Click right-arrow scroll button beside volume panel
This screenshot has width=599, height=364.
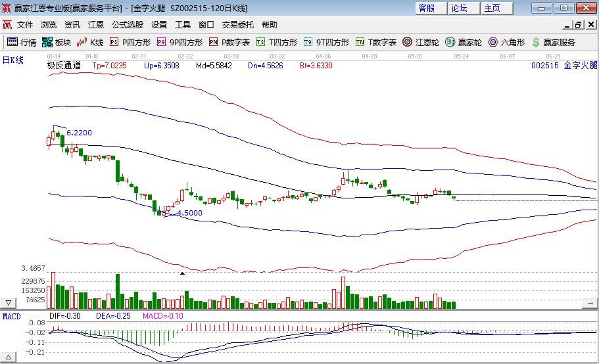click(x=590, y=304)
